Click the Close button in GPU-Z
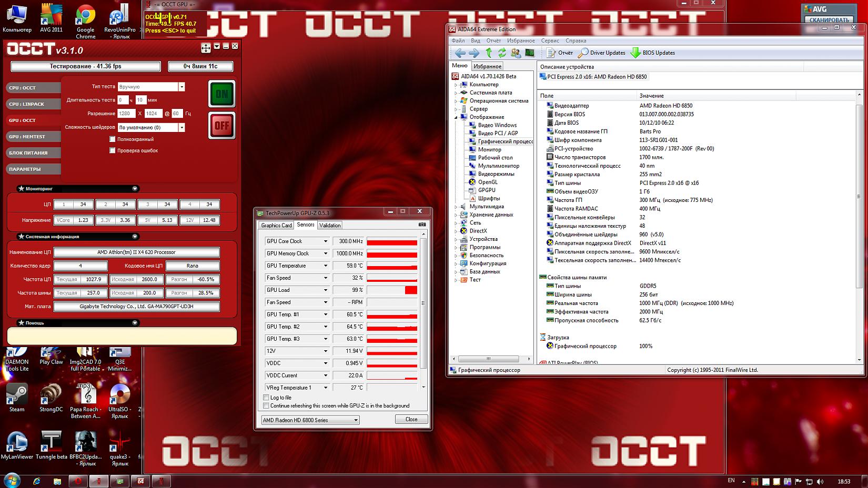The width and height of the screenshot is (868, 488). coord(411,419)
